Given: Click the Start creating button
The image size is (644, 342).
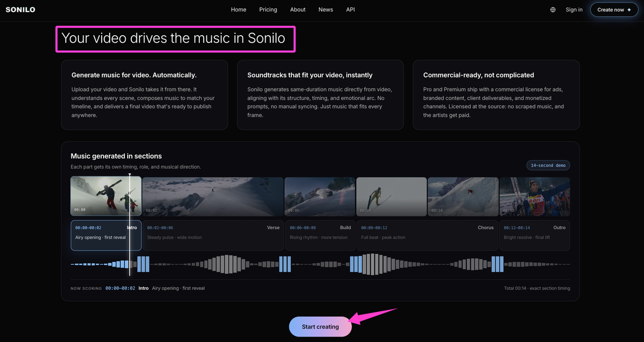Looking at the screenshot, I should coord(320,327).
